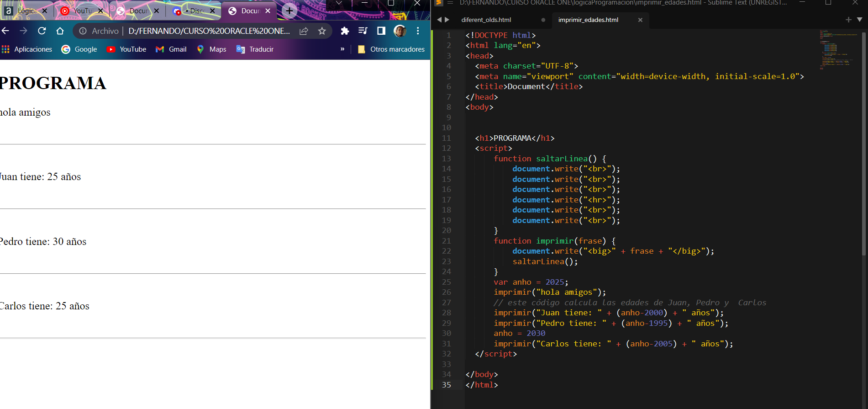Open Google bookmark
Screen dimensions: 868x409
[x=79, y=49]
